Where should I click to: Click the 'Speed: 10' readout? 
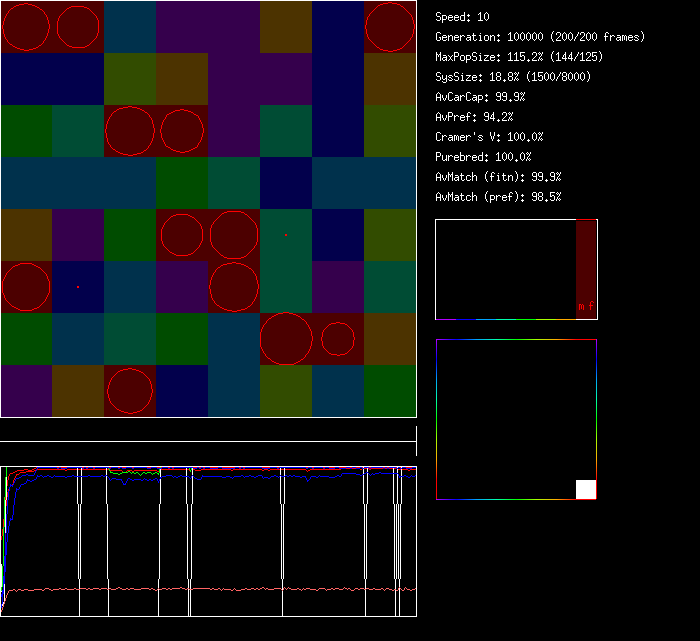click(x=462, y=17)
